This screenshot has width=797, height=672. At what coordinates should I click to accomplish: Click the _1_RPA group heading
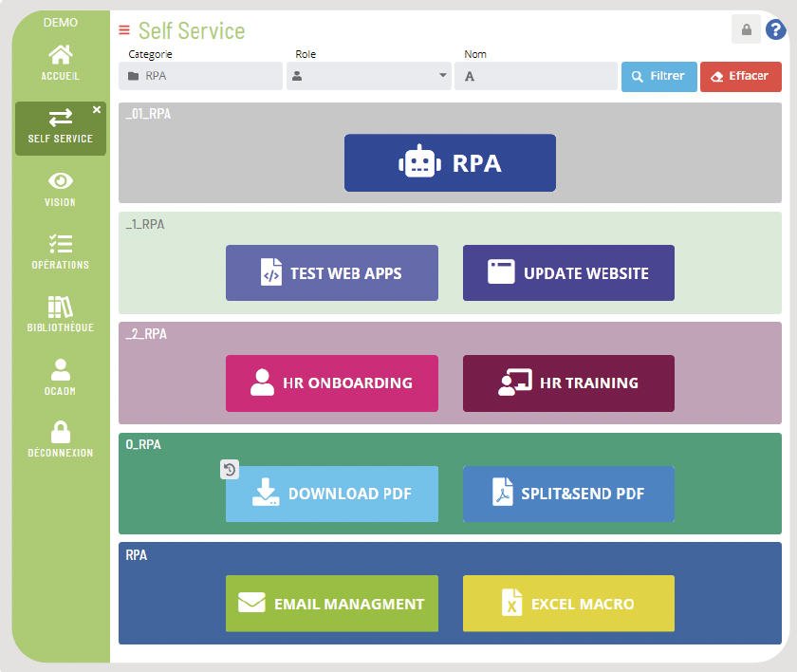pos(145,224)
